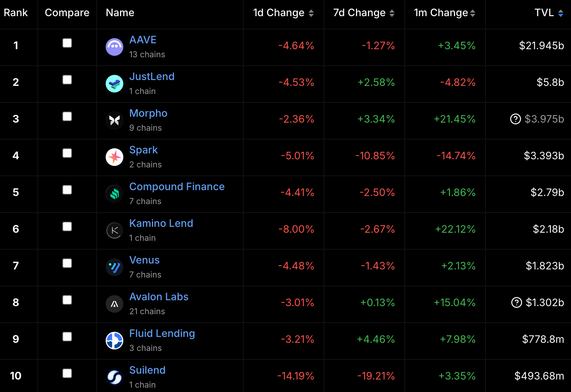Click the question mark beside Morpho TVL
This screenshot has width=571, height=392.
516,119
